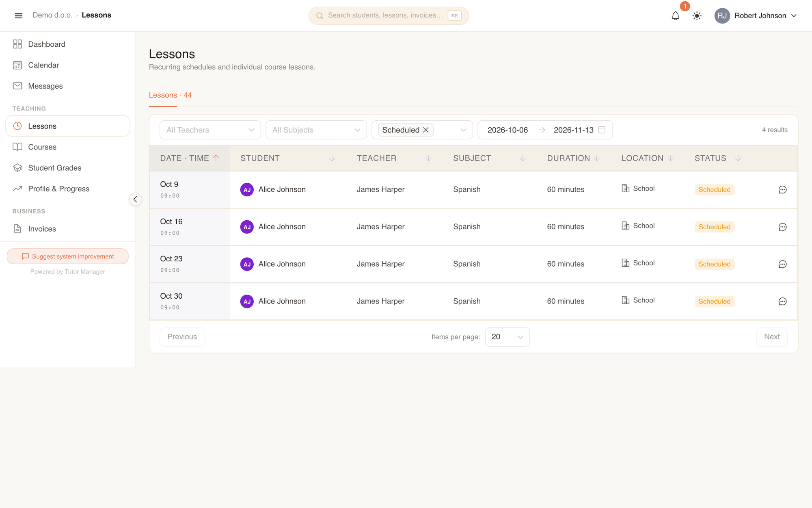
Task: Open comments for the Oct 9 lesson
Action: 782,190
